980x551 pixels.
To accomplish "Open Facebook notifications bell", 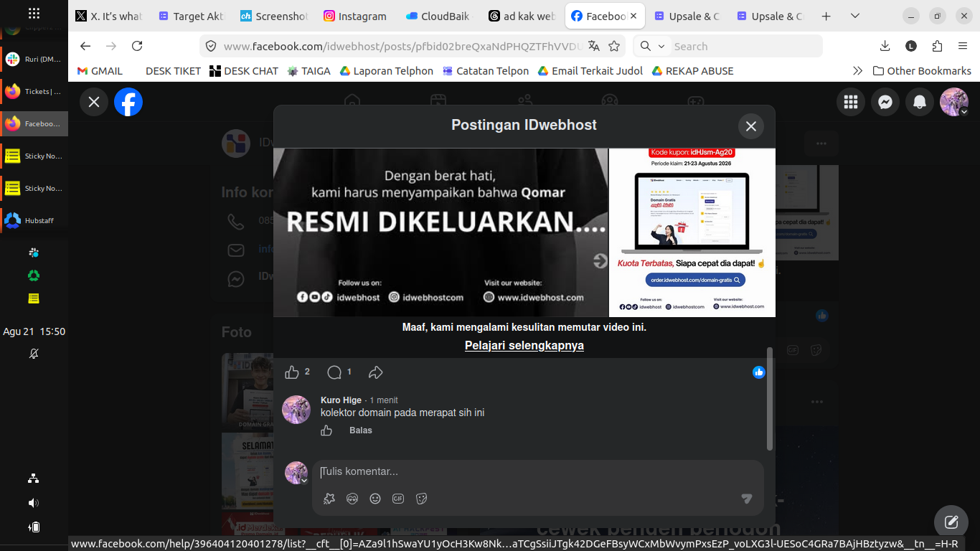I will click(x=920, y=102).
